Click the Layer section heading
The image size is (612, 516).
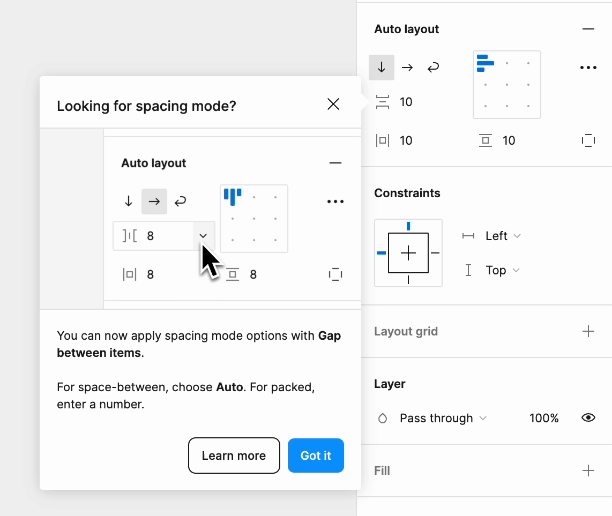(x=390, y=384)
